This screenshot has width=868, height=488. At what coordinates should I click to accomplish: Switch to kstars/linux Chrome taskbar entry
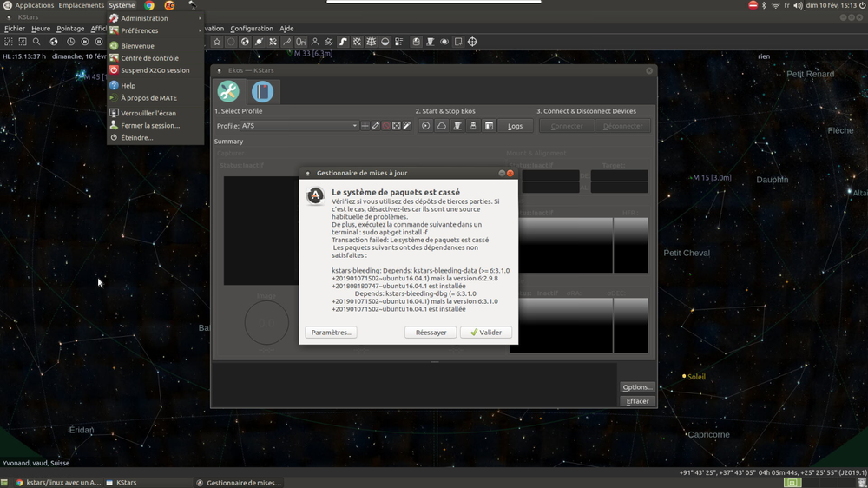click(59, 483)
